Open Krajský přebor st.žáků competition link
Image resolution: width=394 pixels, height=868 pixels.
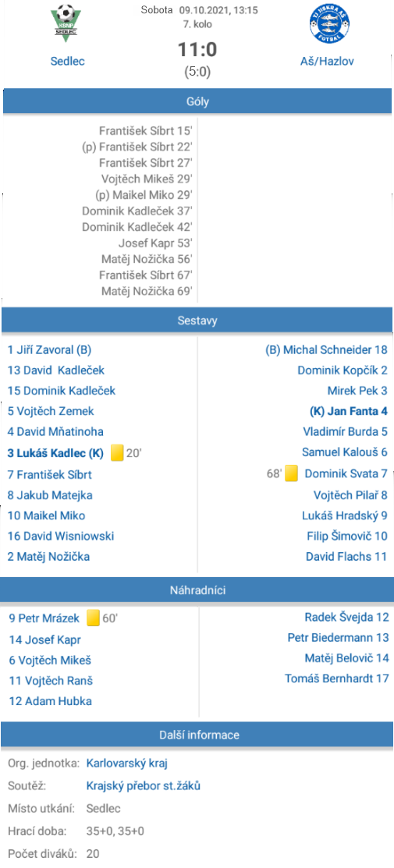144,785
